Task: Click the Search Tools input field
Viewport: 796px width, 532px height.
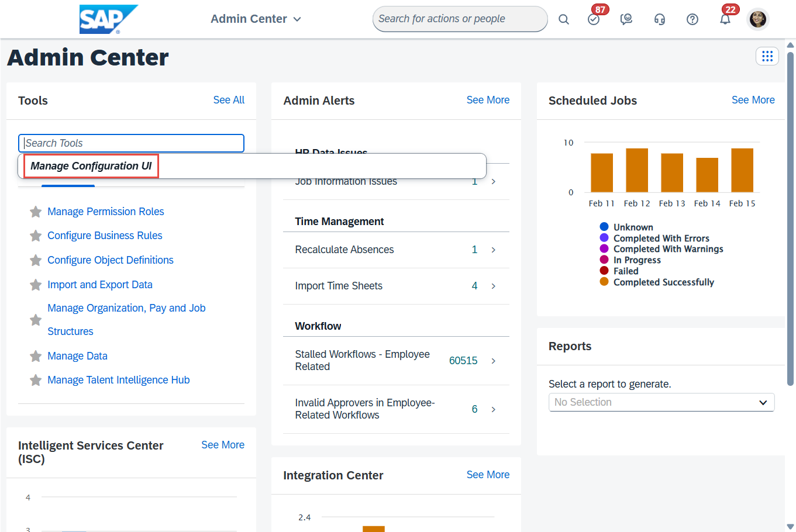Action: click(131, 143)
